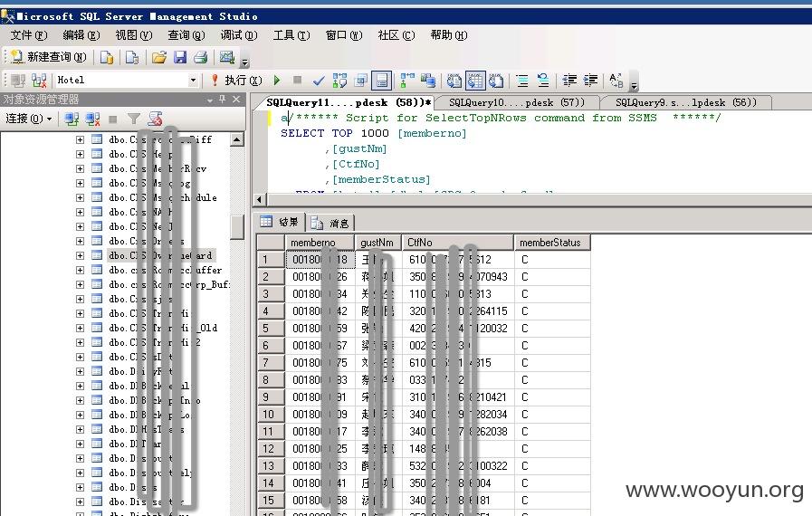
Task: Open the Activity Monitor toolbar icon
Action: [227, 57]
